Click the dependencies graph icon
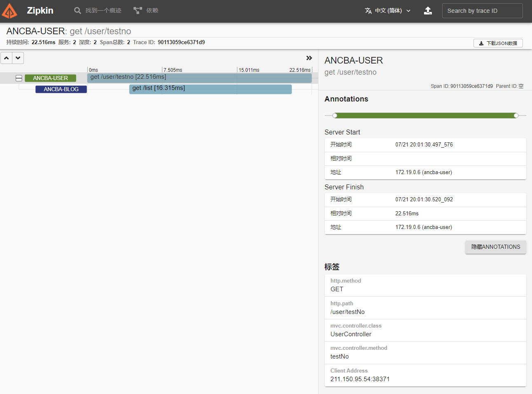Image resolution: width=532 pixels, height=394 pixels. coord(138,11)
